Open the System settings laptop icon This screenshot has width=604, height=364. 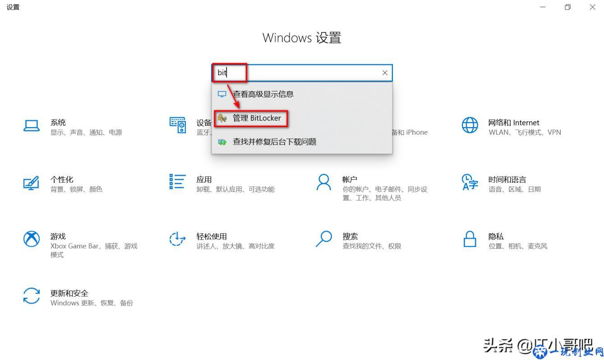[32, 126]
